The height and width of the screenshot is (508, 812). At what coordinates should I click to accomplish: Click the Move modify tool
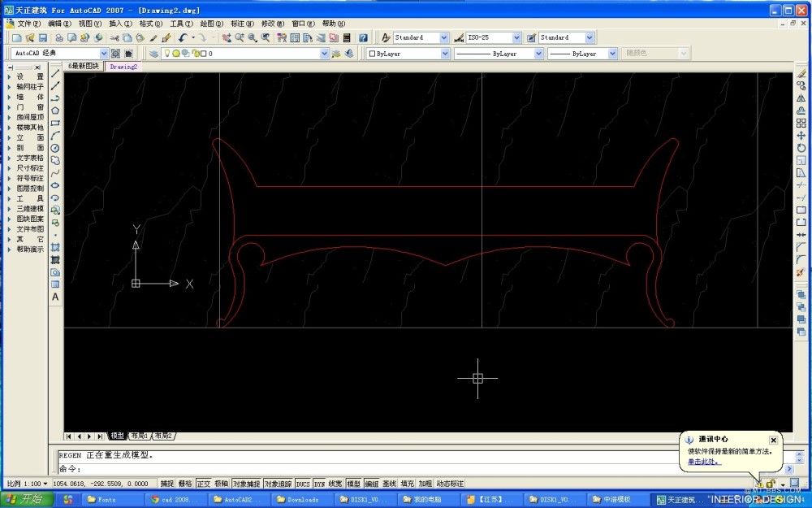(x=801, y=136)
